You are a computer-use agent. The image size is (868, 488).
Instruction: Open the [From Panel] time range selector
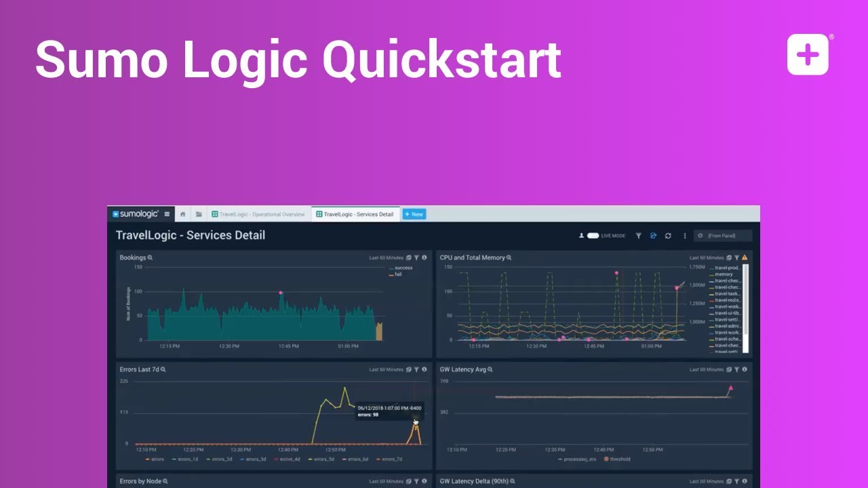[723, 236]
